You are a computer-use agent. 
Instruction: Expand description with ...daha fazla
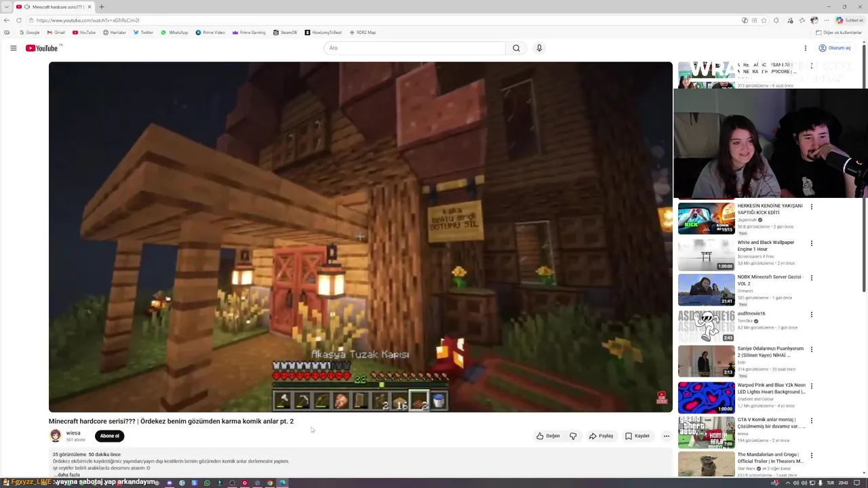pos(66,474)
